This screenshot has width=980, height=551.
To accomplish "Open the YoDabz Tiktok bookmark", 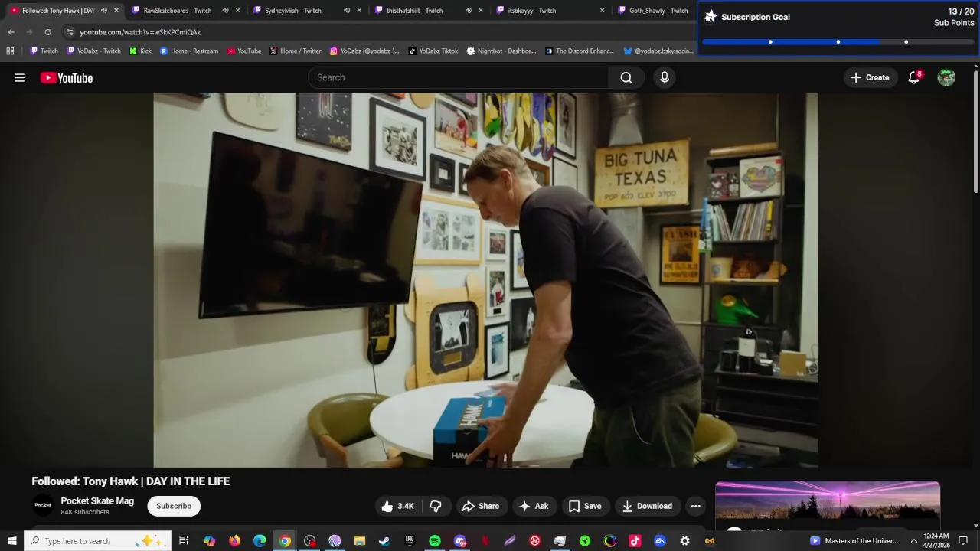I will pyautogui.click(x=433, y=51).
